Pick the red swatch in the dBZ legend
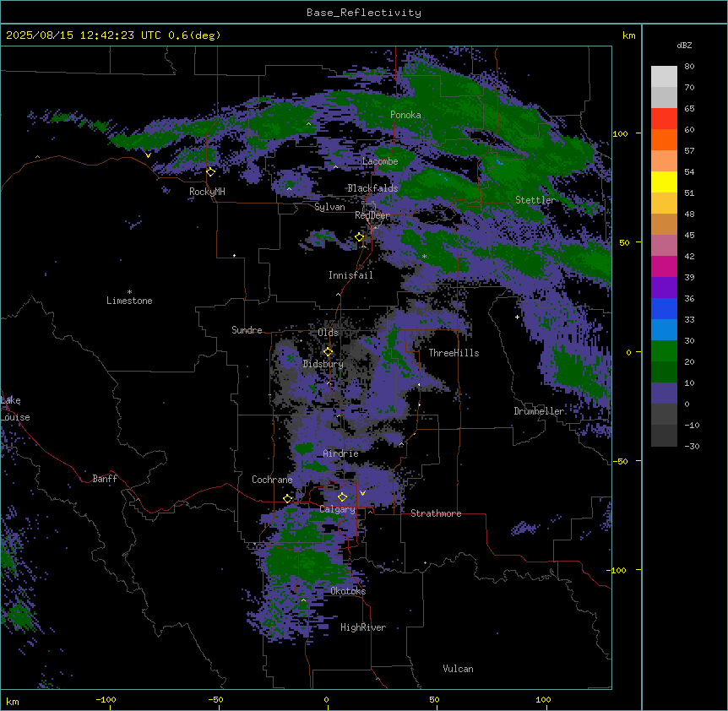Viewport: 728px width, 711px height. tap(664, 119)
